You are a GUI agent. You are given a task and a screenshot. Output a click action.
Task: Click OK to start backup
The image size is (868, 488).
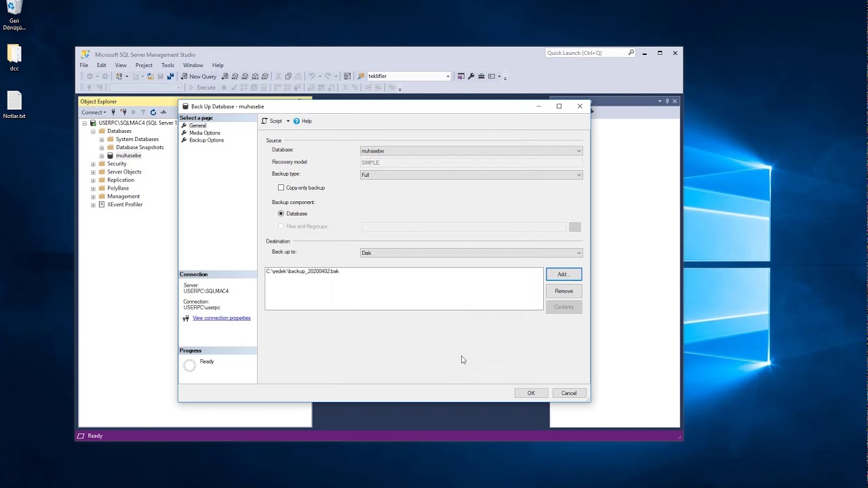tap(531, 393)
